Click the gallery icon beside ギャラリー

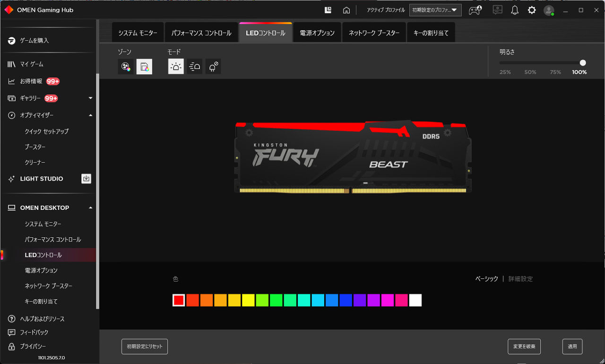(12, 98)
